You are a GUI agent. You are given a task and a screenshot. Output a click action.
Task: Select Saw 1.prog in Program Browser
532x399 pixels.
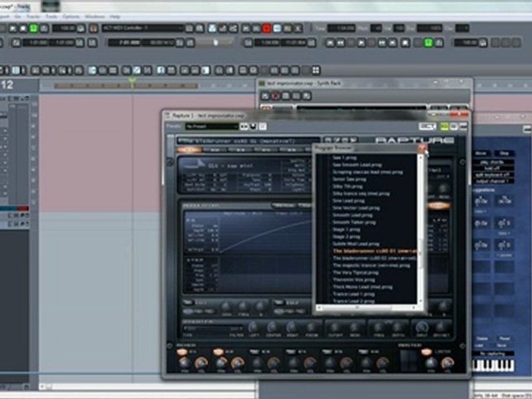coord(344,158)
